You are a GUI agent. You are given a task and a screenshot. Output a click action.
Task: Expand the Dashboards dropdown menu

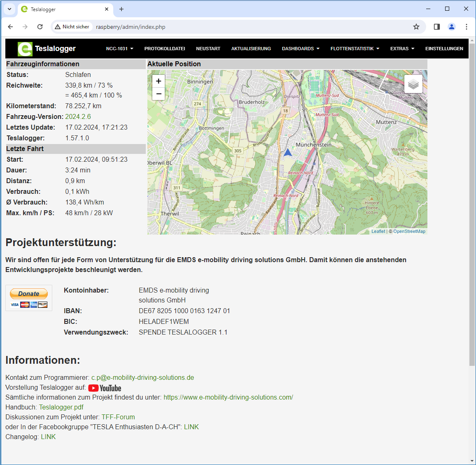click(300, 49)
